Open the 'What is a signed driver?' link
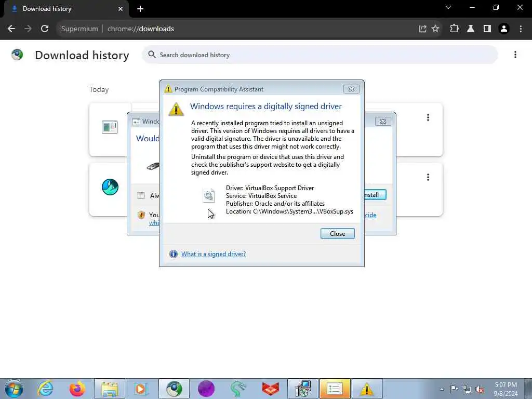Screen dimensions: 532x399 (214, 254)
